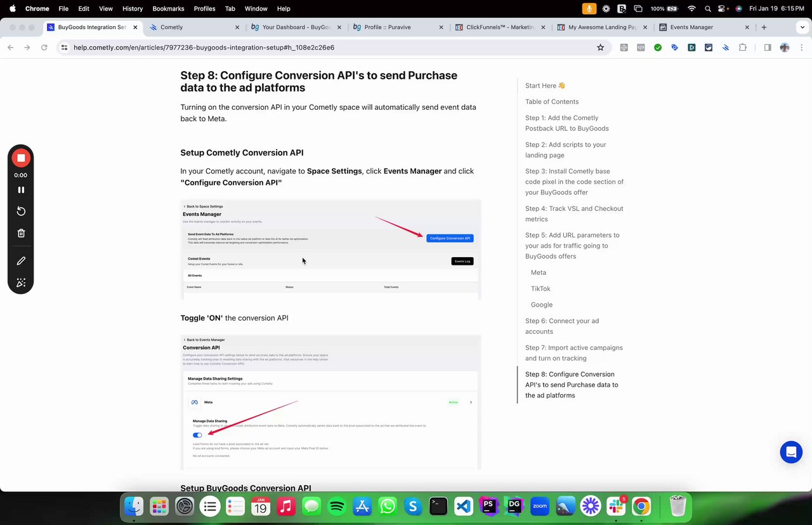Jump to the Google subsection link
Screen dimensions: 812x525
pyautogui.click(x=542, y=305)
